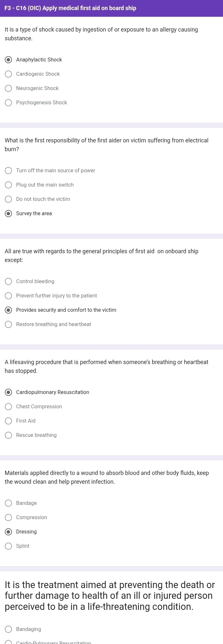
Task: Pick the Splint radio button
Action: click(9, 546)
